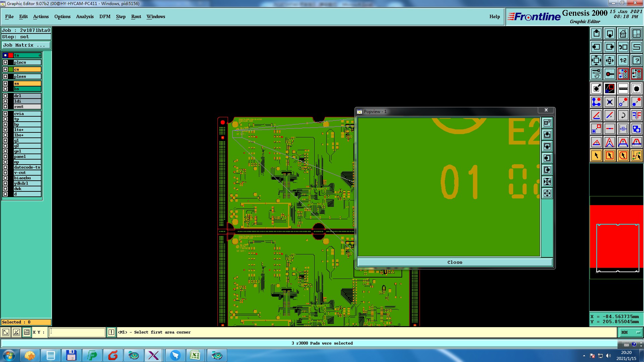Open the Job Matrix menu button
Image resolution: width=644 pixels, height=362 pixels.
[x=26, y=45]
